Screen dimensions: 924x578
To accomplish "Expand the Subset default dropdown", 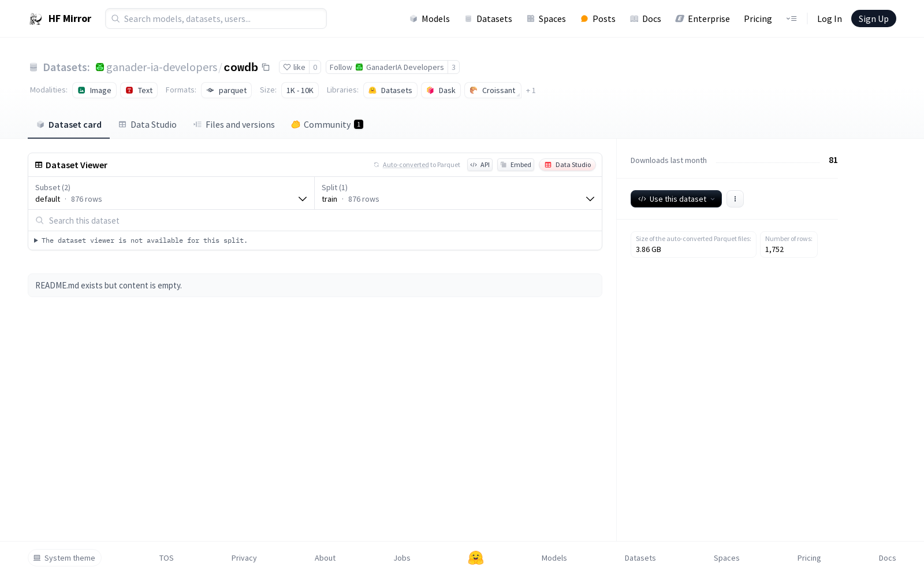I will pos(172,193).
